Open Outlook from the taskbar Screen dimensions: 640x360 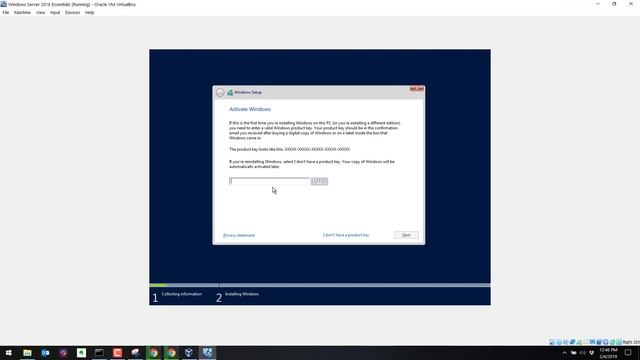[45, 353]
